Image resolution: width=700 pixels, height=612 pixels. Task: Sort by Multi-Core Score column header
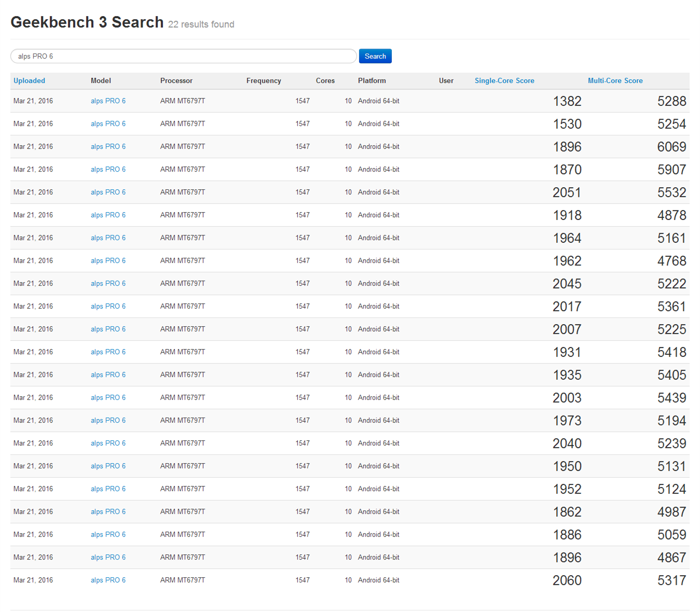pos(615,80)
